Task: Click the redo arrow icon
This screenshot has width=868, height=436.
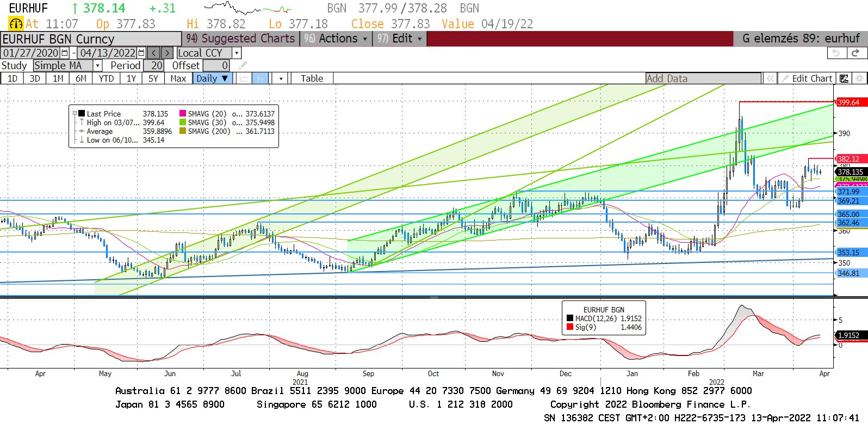Action: click(x=855, y=53)
